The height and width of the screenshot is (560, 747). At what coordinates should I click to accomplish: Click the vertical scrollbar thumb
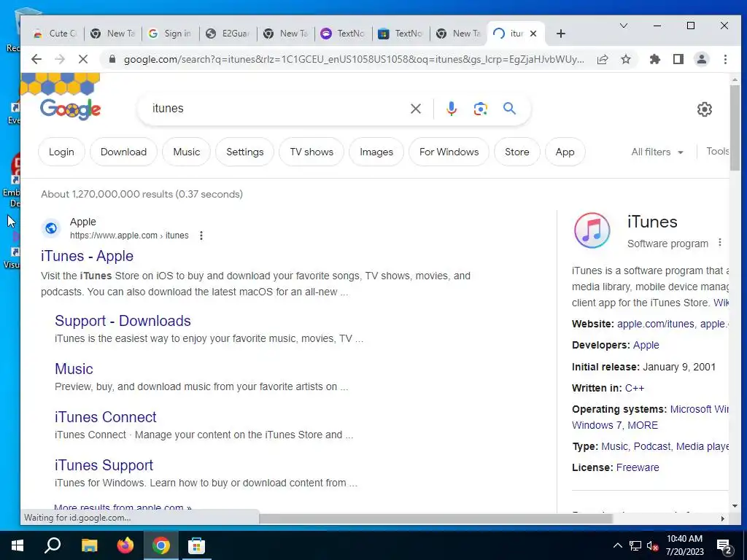pos(735,128)
